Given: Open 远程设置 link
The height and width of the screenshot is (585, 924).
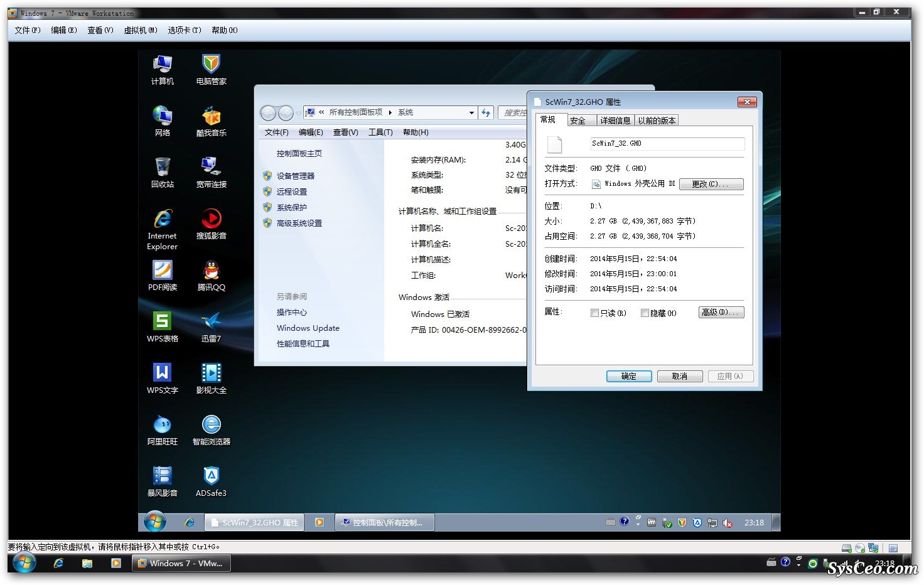Looking at the screenshot, I should 292,192.
